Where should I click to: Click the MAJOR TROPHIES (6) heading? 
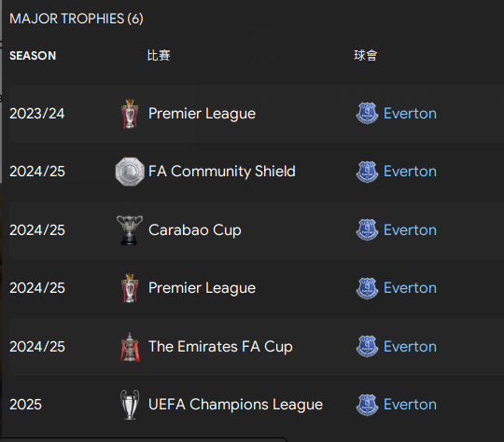coord(77,19)
